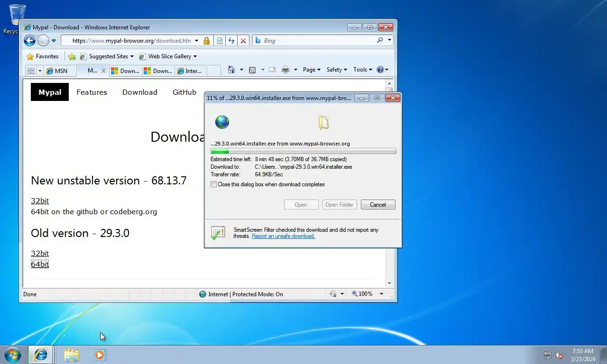Viewport: 607px width, 364px height.
Task: Open the Print options dropdown arrow
Action: pyautogui.click(x=295, y=70)
